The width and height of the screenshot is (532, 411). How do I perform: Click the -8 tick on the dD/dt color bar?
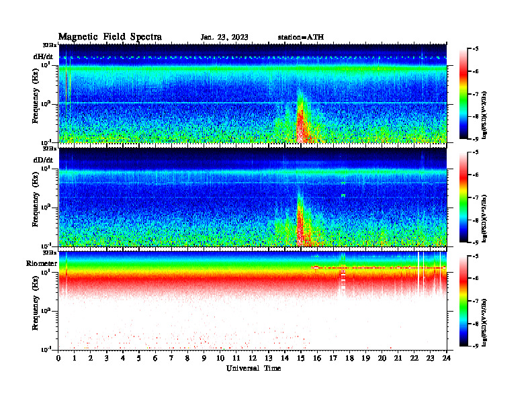pos(476,220)
